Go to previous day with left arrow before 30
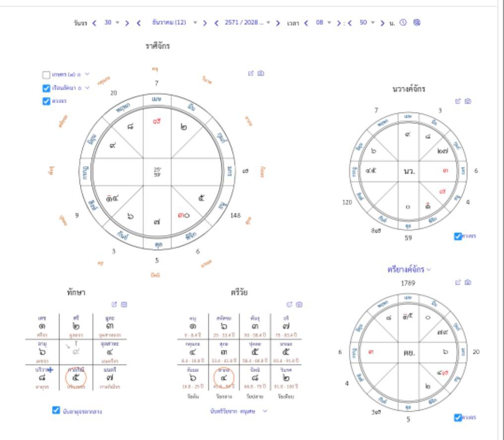This screenshot has height=440, width=504. [x=94, y=23]
